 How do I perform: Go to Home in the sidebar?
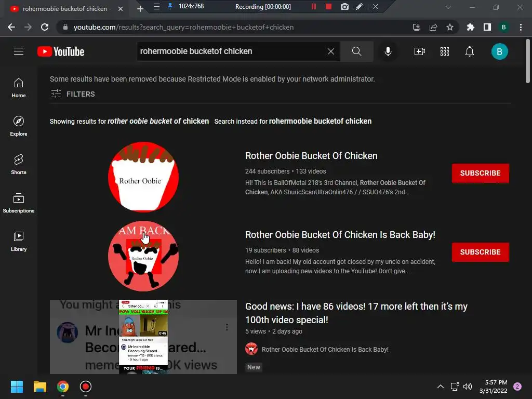(19, 88)
